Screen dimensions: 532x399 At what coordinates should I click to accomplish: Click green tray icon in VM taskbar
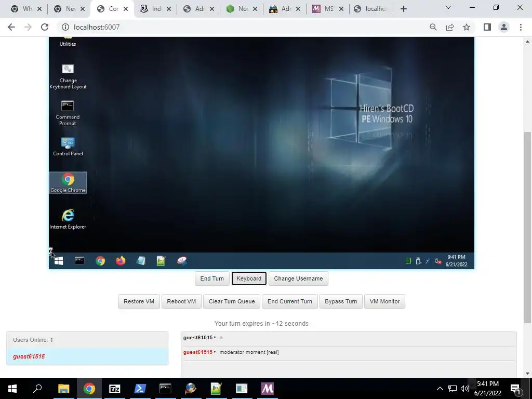tap(408, 261)
